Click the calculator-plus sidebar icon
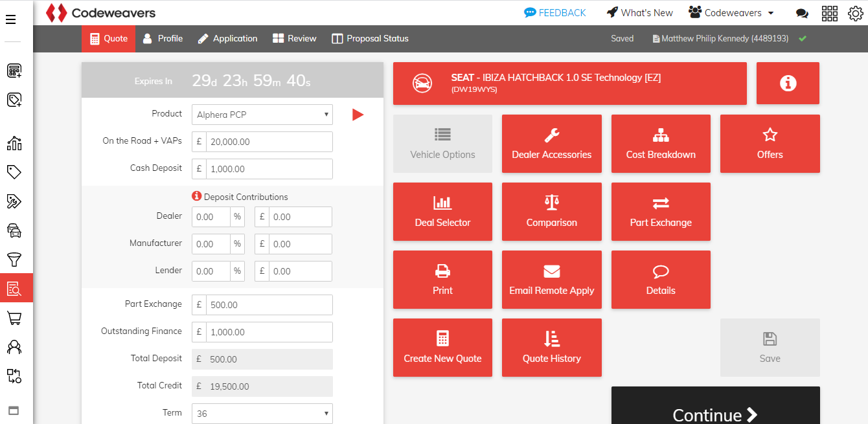This screenshot has height=424, width=868. pos(14,71)
